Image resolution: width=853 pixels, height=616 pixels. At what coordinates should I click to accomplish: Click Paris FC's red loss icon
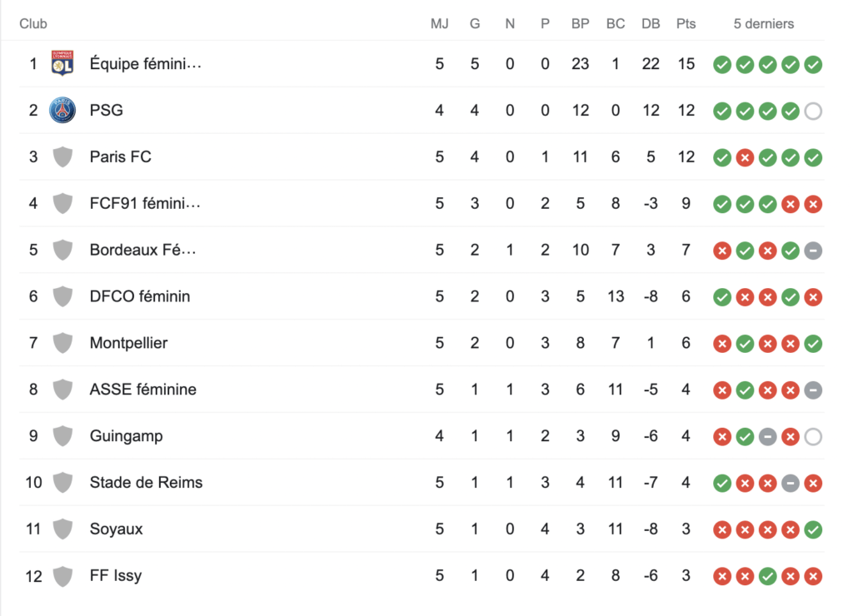tap(745, 157)
